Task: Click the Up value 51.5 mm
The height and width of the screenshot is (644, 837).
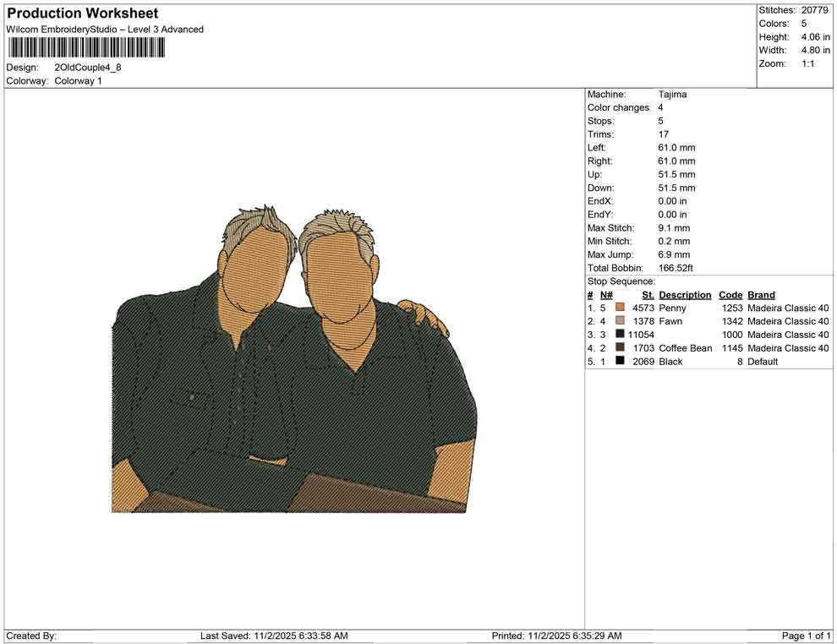Action: (x=677, y=174)
